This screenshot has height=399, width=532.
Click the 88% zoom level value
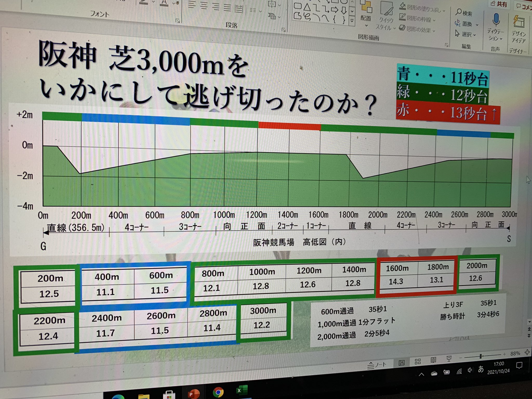click(515, 354)
